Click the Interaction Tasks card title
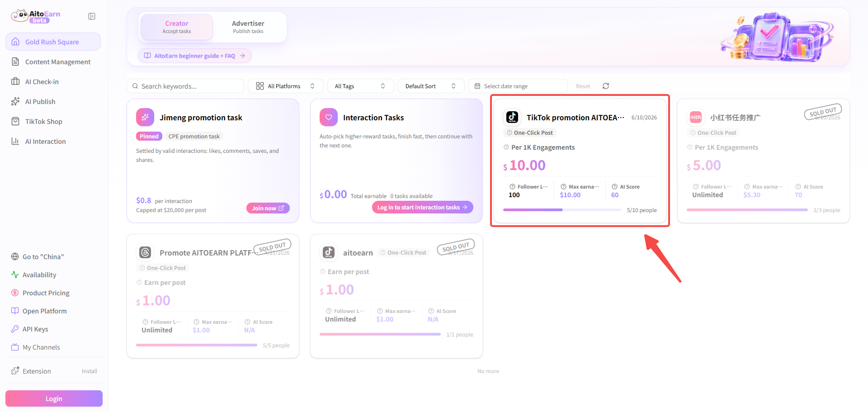The image size is (868, 412). coord(373,118)
